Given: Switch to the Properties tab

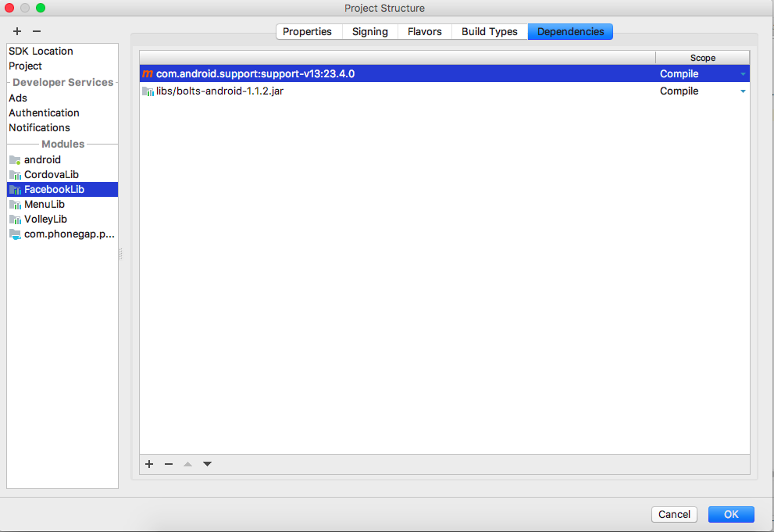Looking at the screenshot, I should click(x=307, y=32).
